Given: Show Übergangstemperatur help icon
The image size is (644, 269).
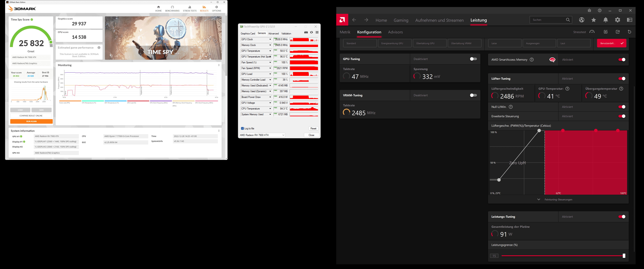Looking at the screenshot, I should point(621,89).
